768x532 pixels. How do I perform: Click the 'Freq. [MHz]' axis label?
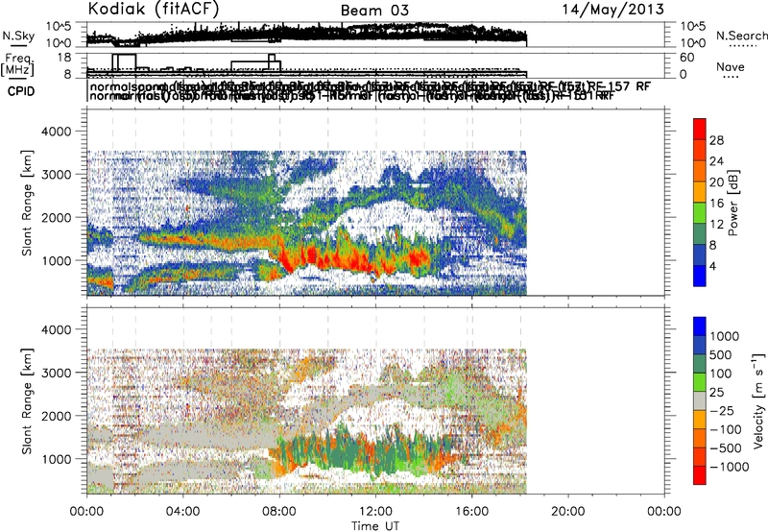17,64
